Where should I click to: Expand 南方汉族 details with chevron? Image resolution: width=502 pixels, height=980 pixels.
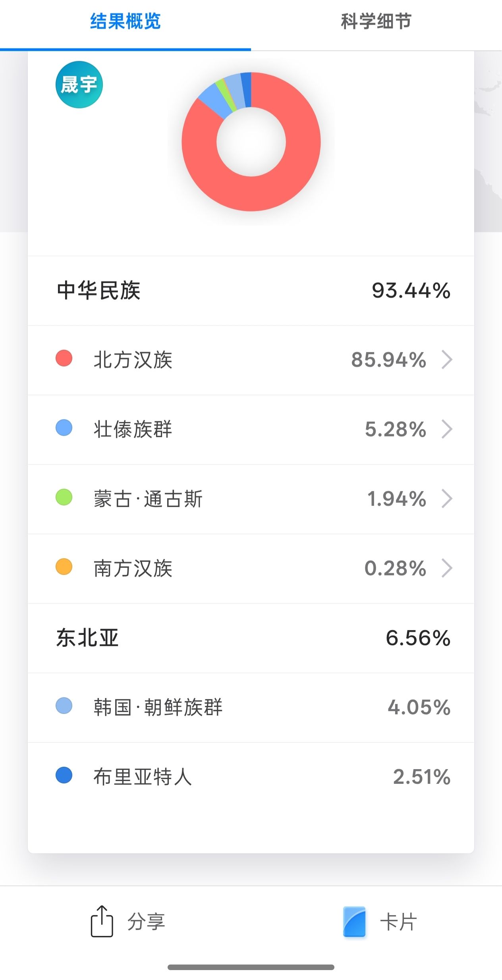pos(447,568)
